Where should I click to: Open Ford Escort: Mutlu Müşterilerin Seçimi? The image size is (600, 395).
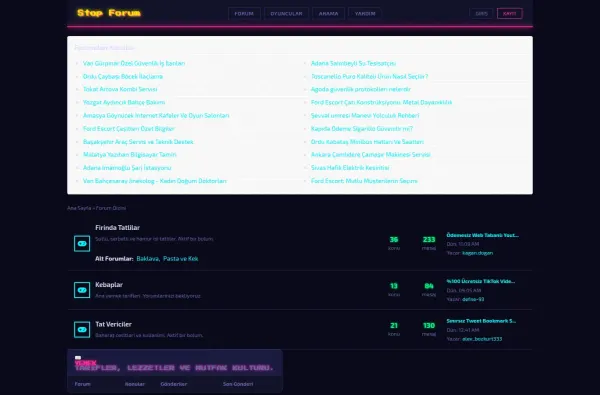pyautogui.click(x=364, y=181)
